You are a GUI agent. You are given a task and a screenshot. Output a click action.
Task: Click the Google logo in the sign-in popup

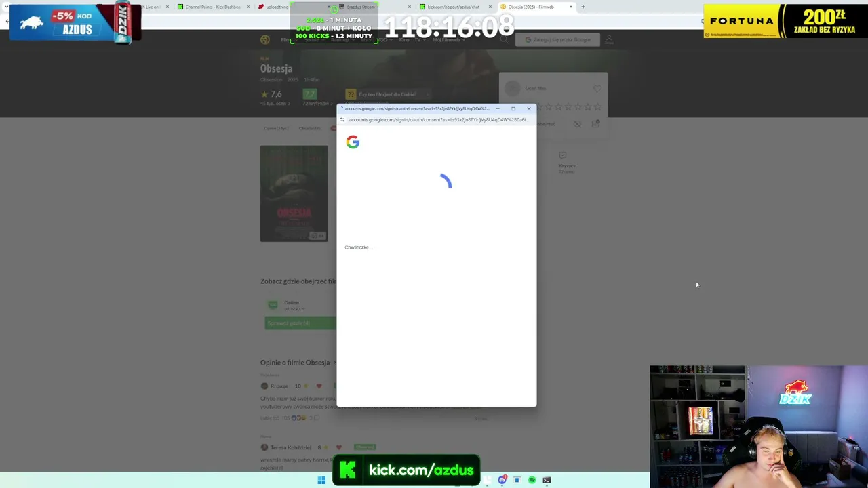[353, 142]
